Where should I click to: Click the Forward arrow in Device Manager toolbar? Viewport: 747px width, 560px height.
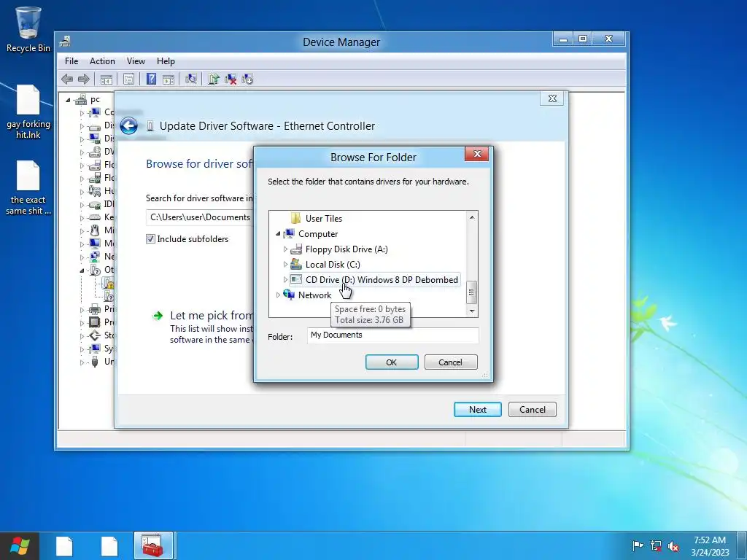coord(83,79)
